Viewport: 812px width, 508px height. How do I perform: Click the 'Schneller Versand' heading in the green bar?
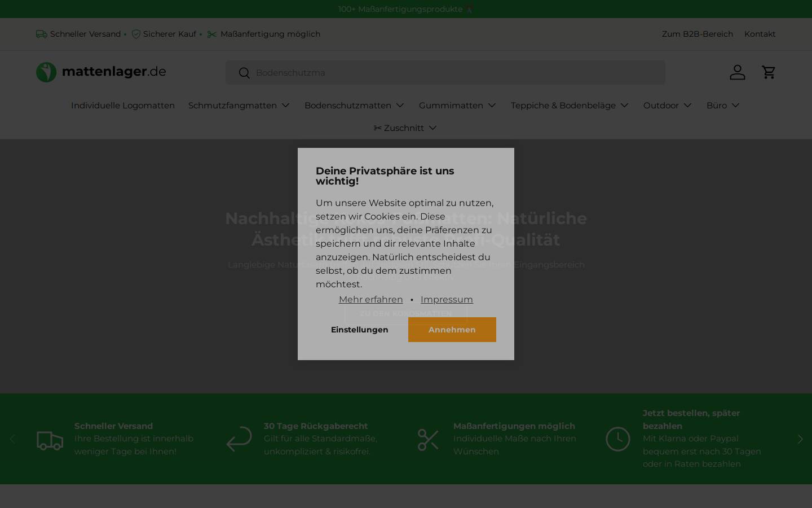tap(113, 426)
